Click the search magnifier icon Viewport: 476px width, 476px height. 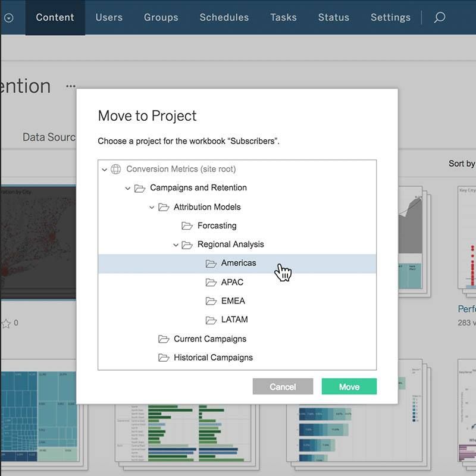[x=439, y=17]
